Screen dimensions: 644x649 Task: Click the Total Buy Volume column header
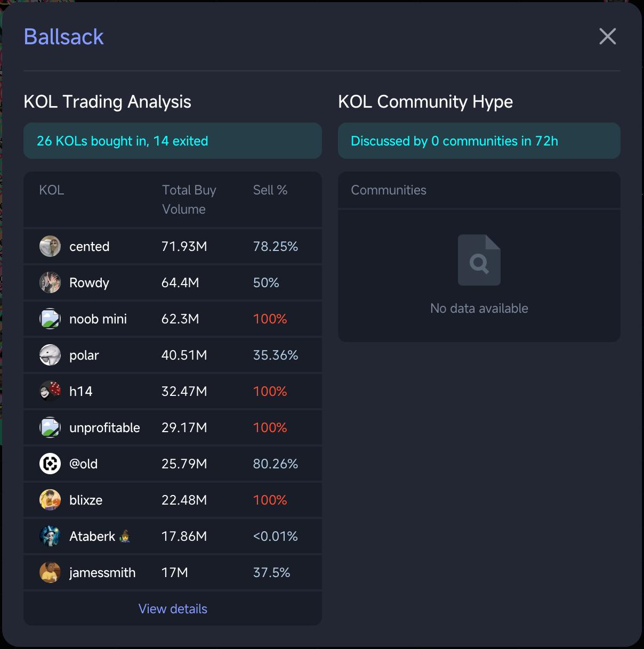(189, 199)
